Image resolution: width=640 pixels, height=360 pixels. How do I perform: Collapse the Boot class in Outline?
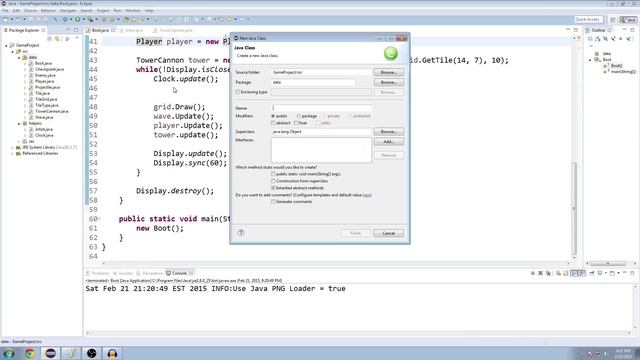[590, 60]
